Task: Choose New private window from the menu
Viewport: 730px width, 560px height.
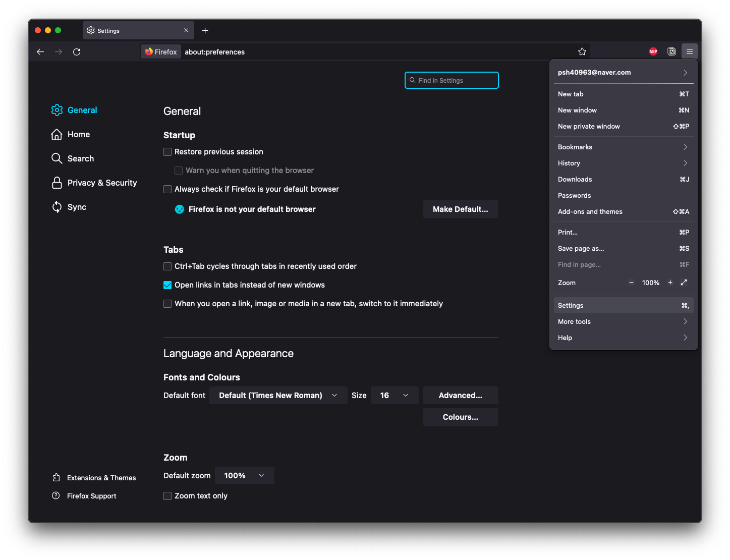Action: 624,126
